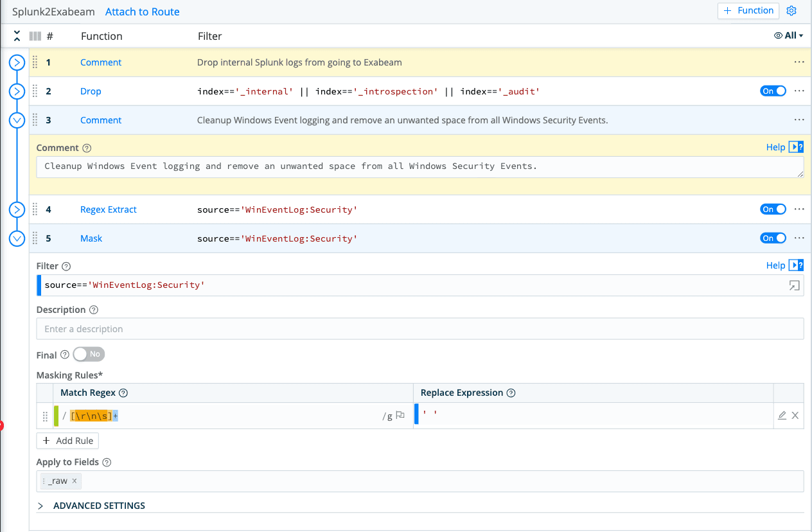This screenshot has width=812, height=532.
Task: Open the options menu for Regex Extract
Action: click(x=799, y=209)
